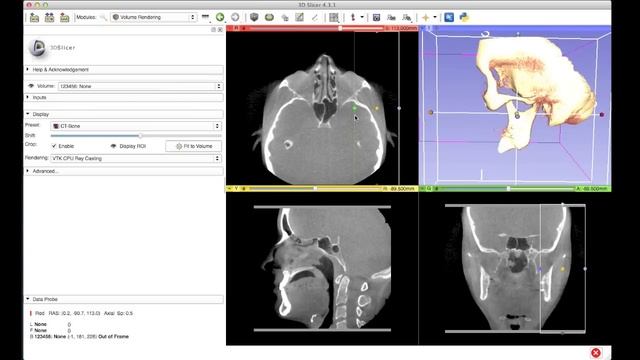Image resolution: width=640 pixels, height=360 pixels.
Task: Click the yellow ROI handle in axial view
Action: point(377,108)
